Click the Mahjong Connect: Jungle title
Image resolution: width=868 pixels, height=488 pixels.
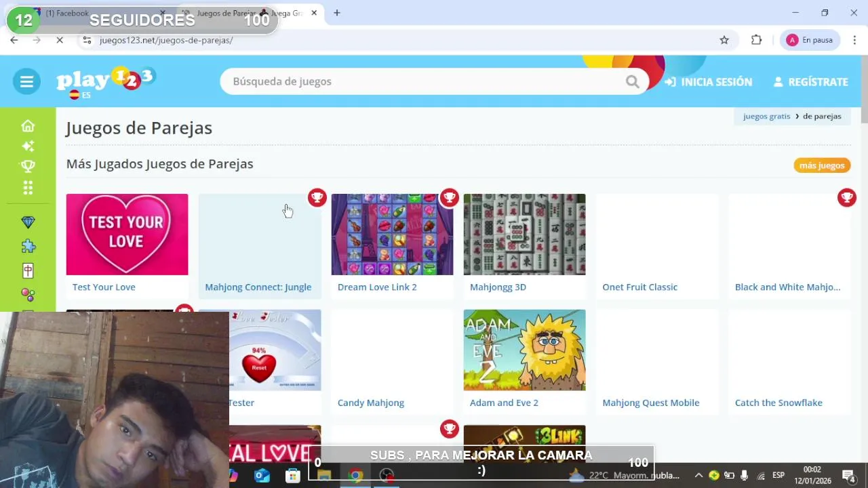pyautogui.click(x=258, y=287)
